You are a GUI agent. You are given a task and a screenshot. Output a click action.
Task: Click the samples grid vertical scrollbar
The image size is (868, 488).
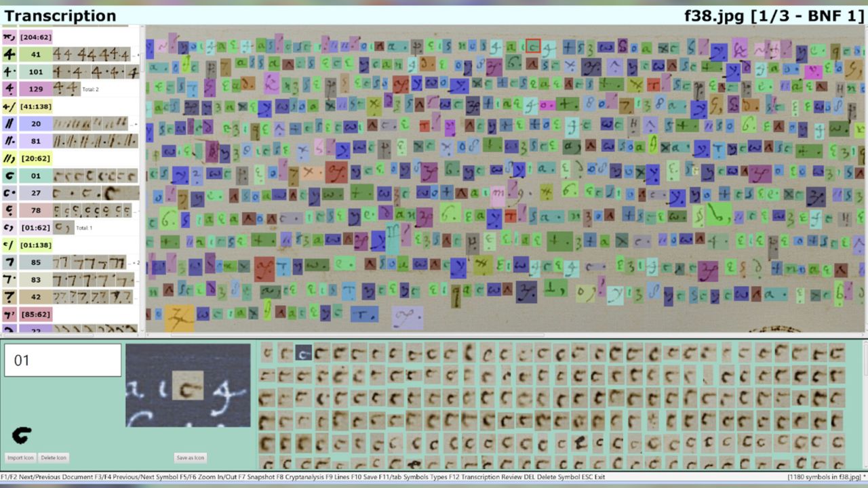pyautogui.click(x=864, y=407)
